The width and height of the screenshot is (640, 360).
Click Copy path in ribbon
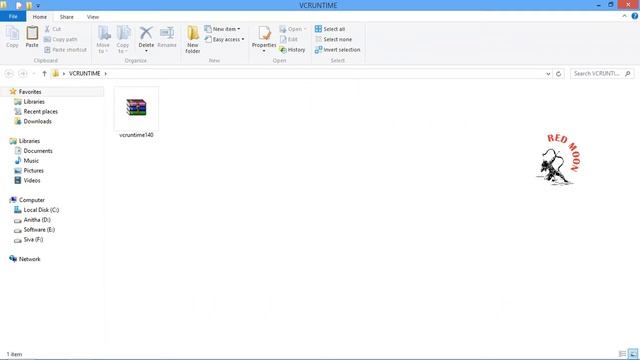[x=60, y=39]
